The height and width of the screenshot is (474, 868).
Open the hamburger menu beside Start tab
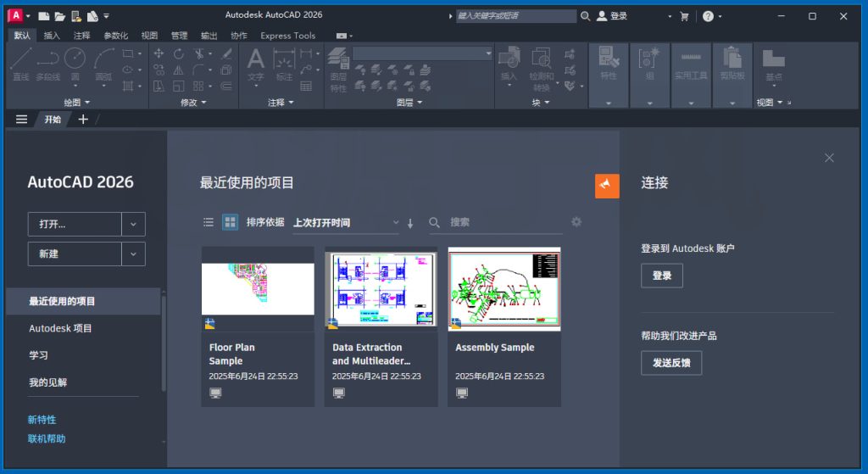point(21,119)
